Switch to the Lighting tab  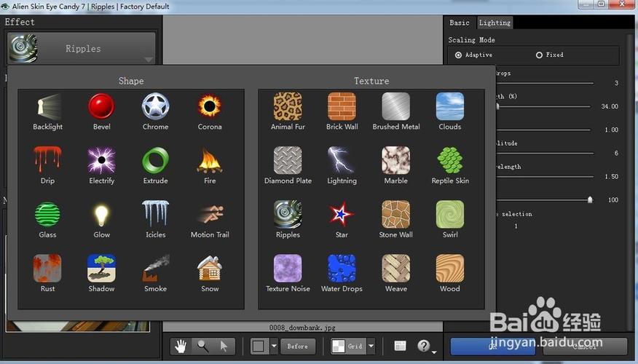pos(495,23)
